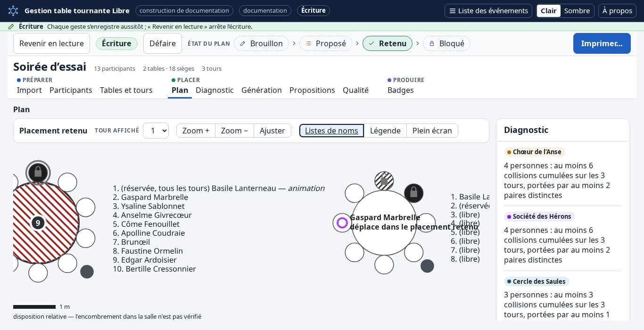Click the padlock icon in Bloqué state
Viewport: 644px width, 330px height.
[x=432, y=43]
